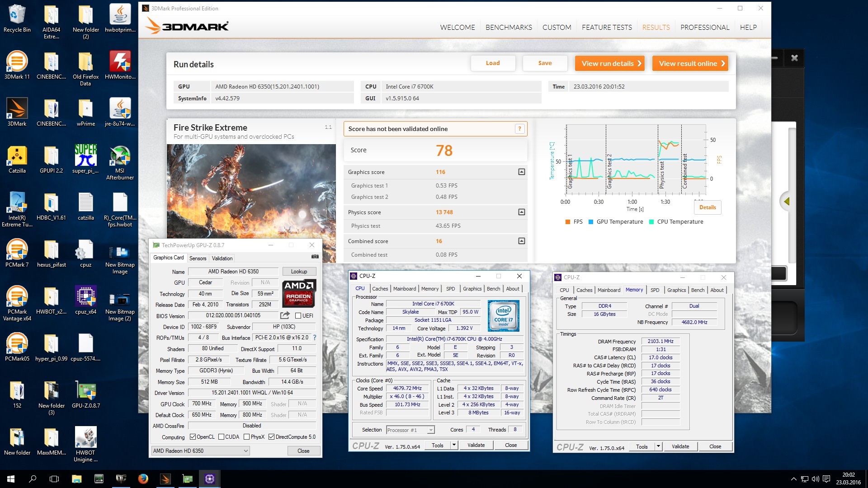
Task: Click the volume icon in system tray
Action: 816,479
